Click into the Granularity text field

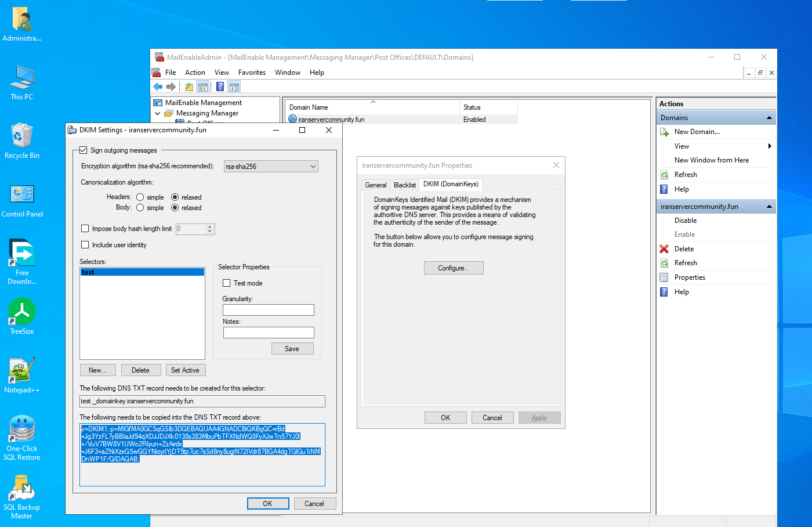268,310
